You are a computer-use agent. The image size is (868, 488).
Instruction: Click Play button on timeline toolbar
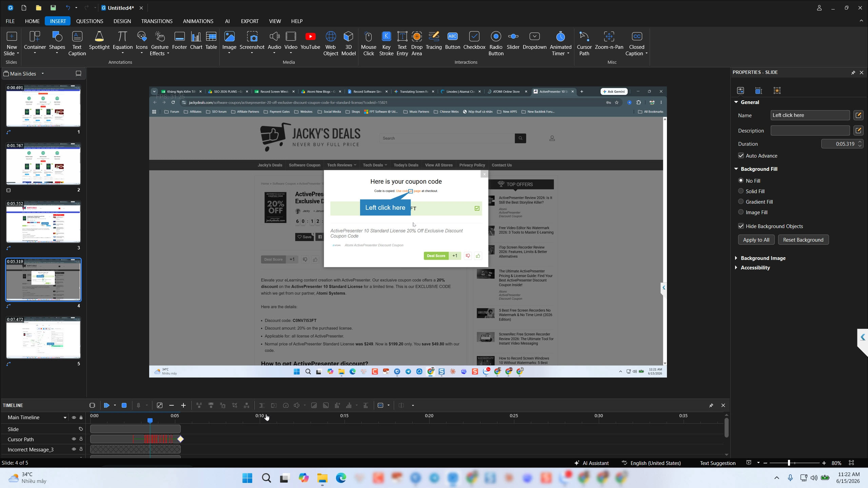[107, 405]
